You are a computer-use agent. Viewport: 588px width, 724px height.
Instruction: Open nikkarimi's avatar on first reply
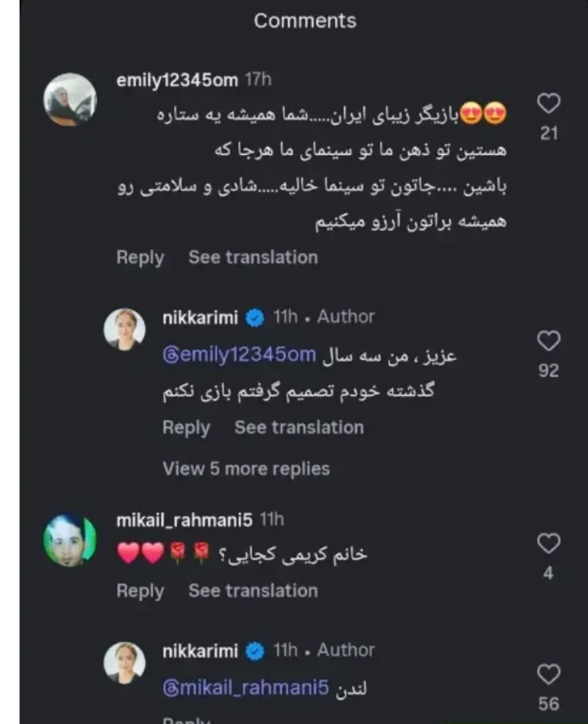(x=124, y=329)
